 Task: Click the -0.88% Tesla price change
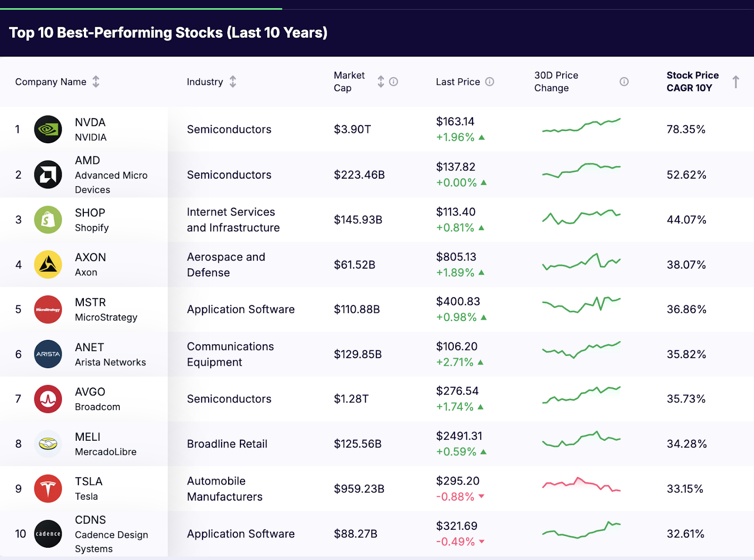[x=455, y=496]
